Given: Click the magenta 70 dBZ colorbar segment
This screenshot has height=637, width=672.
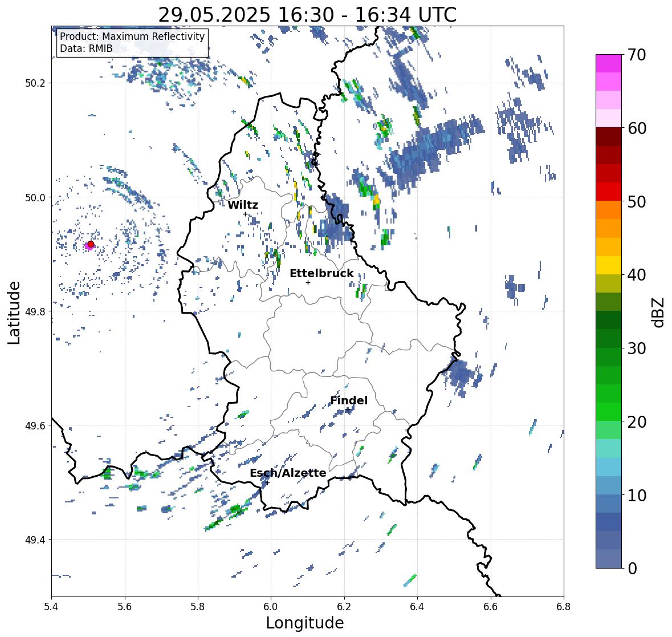Looking at the screenshot, I should (x=609, y=63).
